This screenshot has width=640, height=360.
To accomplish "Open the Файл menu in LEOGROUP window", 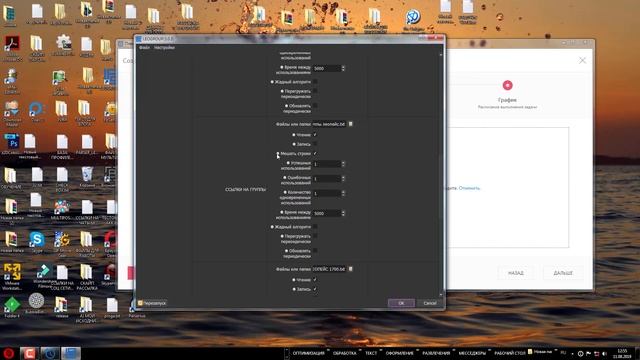I will tap(144, 48).
